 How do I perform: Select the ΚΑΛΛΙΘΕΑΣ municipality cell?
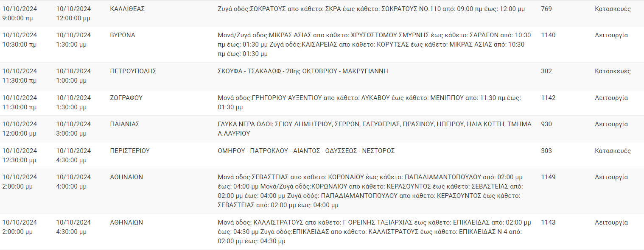click(x=127, y=9)
